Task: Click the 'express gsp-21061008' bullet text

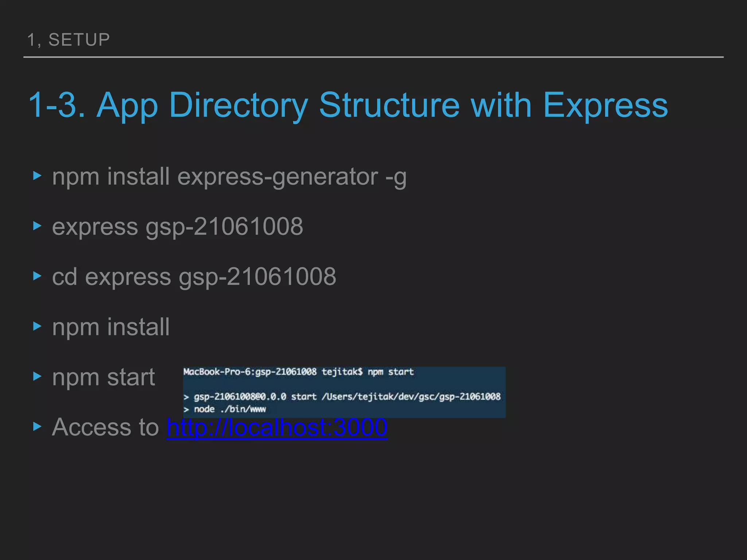Action: pos(177,227)
